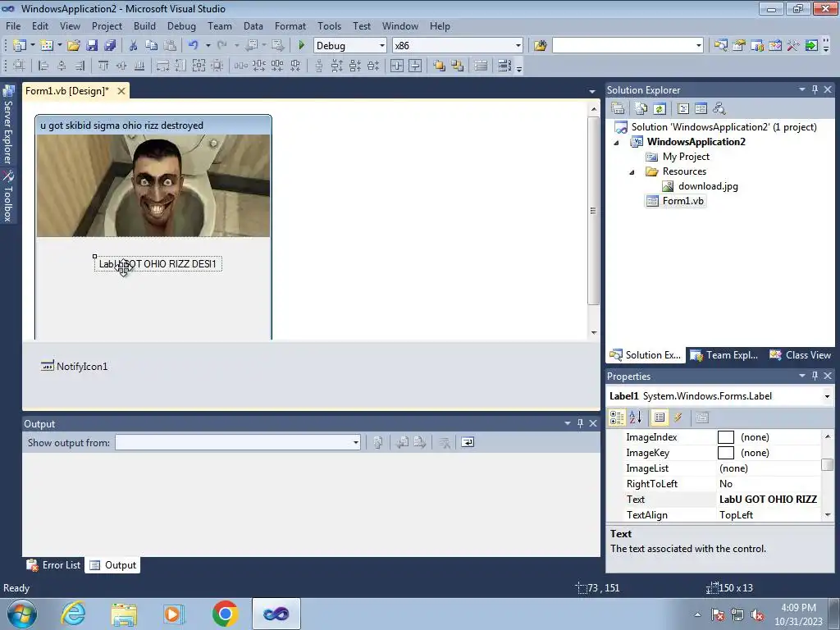Open the Debug menu
Screen dimensions: 840x630
(x=181, y=25)
